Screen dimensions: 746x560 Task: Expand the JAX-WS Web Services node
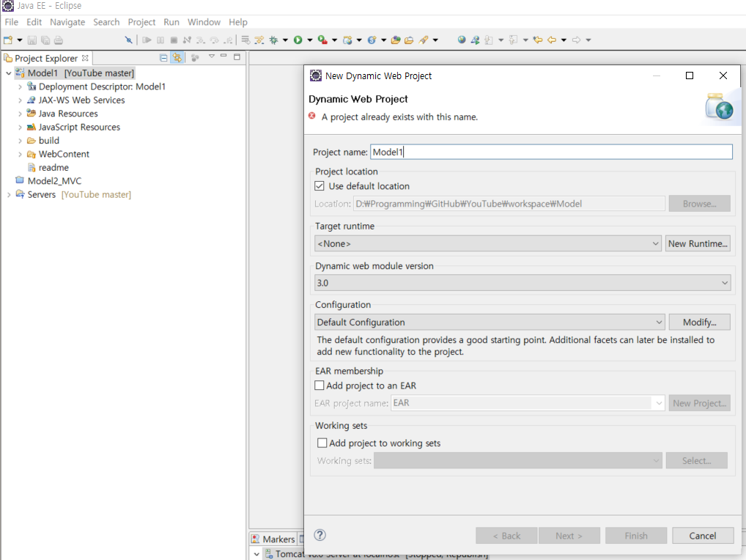point(20,100)
